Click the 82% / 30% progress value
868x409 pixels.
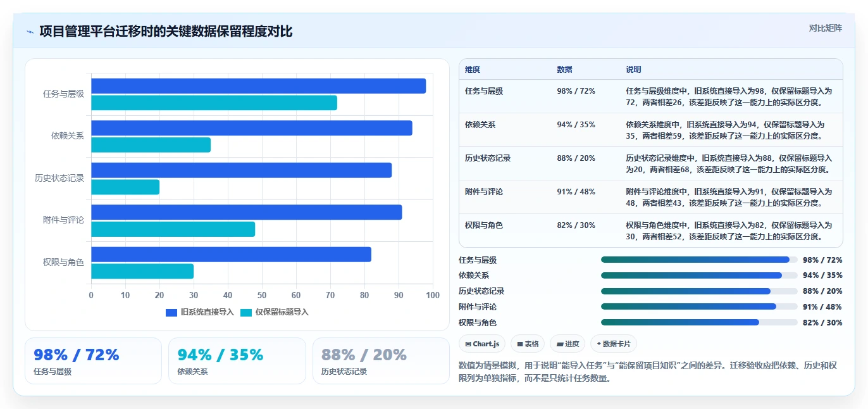tap(822, 323)
